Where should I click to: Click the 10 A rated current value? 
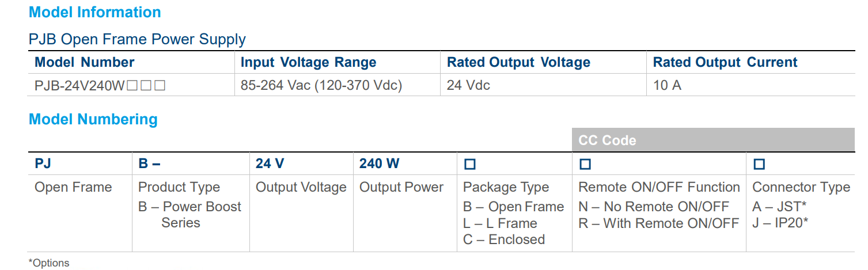tap(667, 86)
